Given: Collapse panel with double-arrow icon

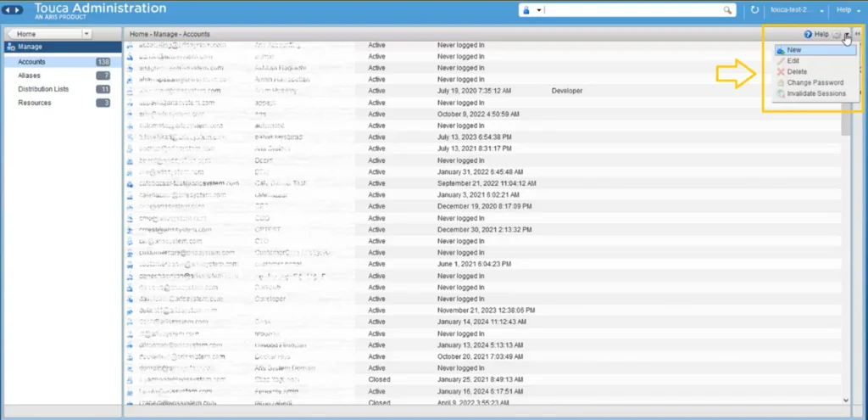Looking at the screenshot, I should [x=858, y=34].
